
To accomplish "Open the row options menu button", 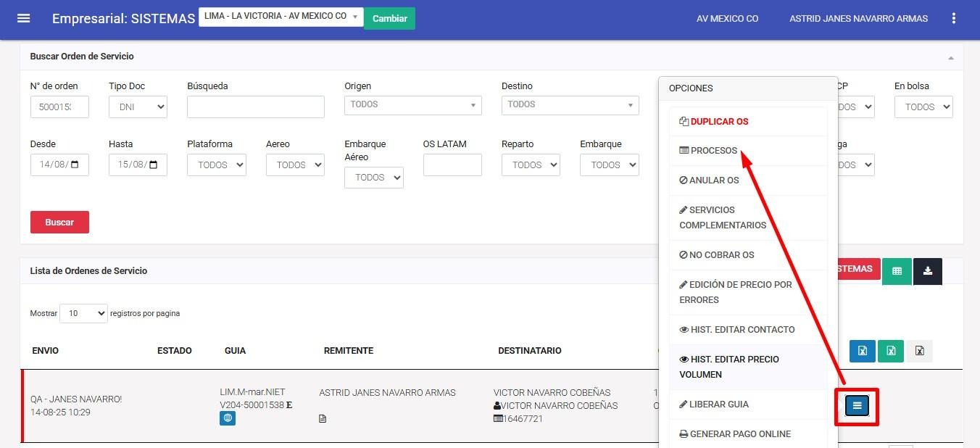I will (857, 406).
